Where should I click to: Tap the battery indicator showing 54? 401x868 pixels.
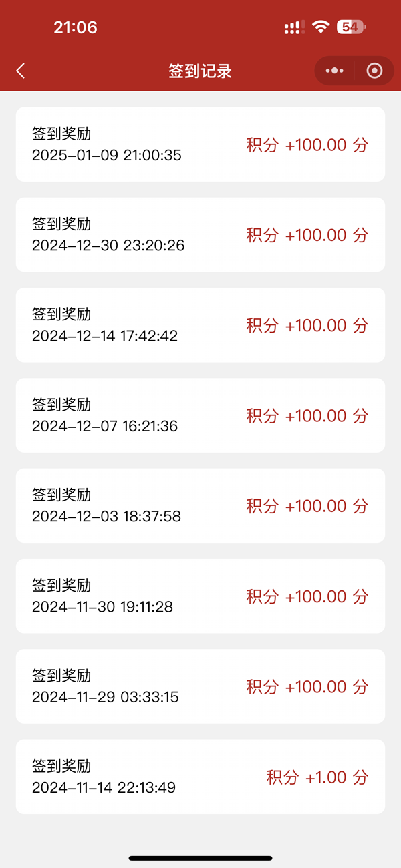350,27
